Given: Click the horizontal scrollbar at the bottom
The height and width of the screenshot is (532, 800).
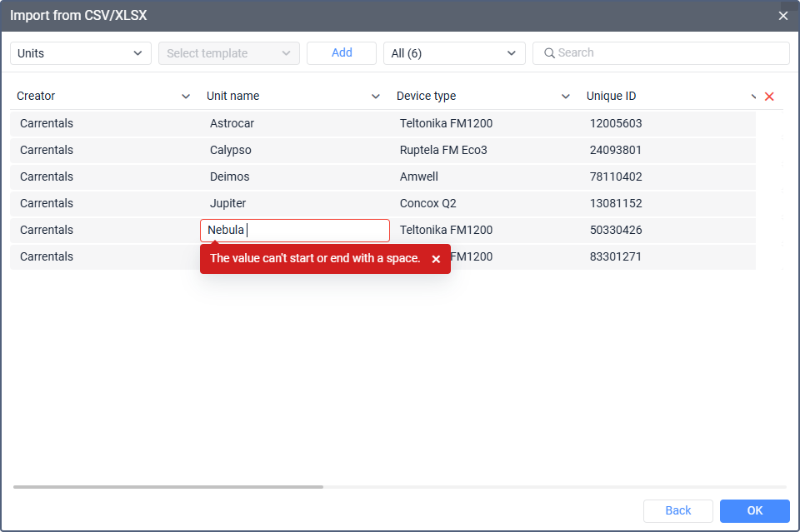Looking at the screenshot, I should 168,486.
